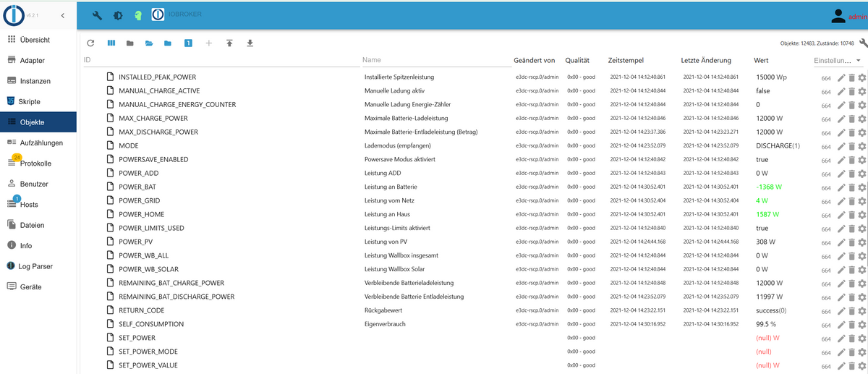Upload objects from JSON file
868x374 pixels.
(229, 43)
